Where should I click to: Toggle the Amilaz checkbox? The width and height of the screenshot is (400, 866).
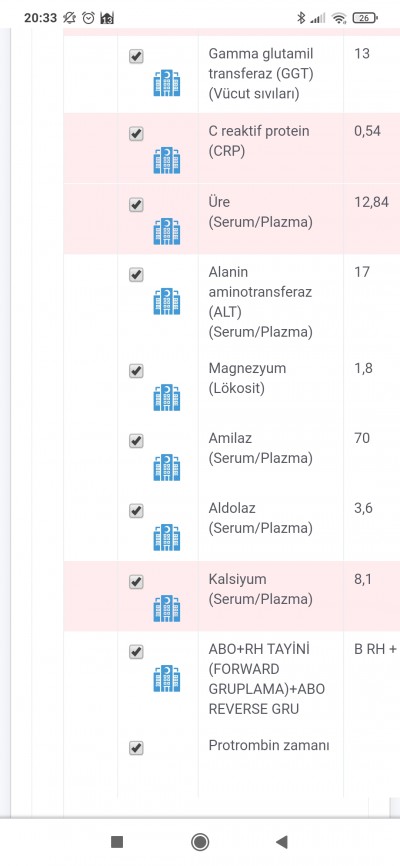(x=136, y=441)
